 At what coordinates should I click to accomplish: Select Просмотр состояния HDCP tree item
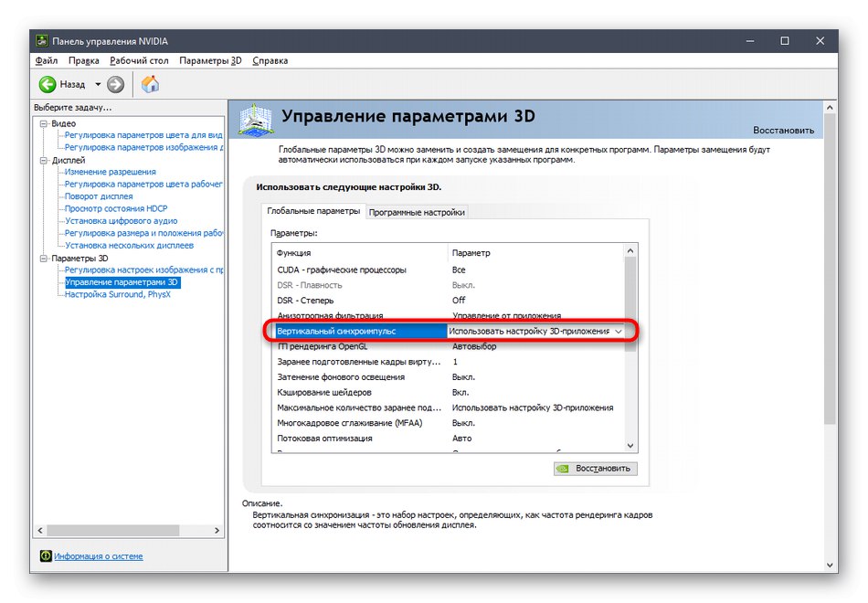pyautogui.click(x=116, y=208)
